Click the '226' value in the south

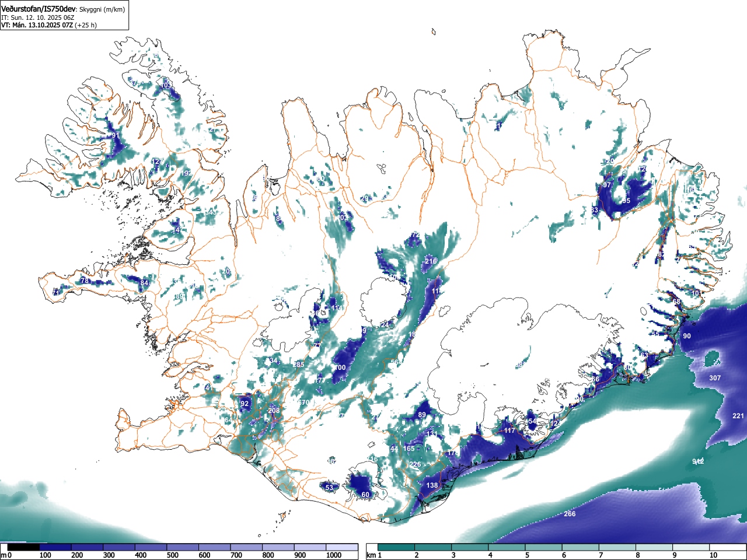coord(415,465)
